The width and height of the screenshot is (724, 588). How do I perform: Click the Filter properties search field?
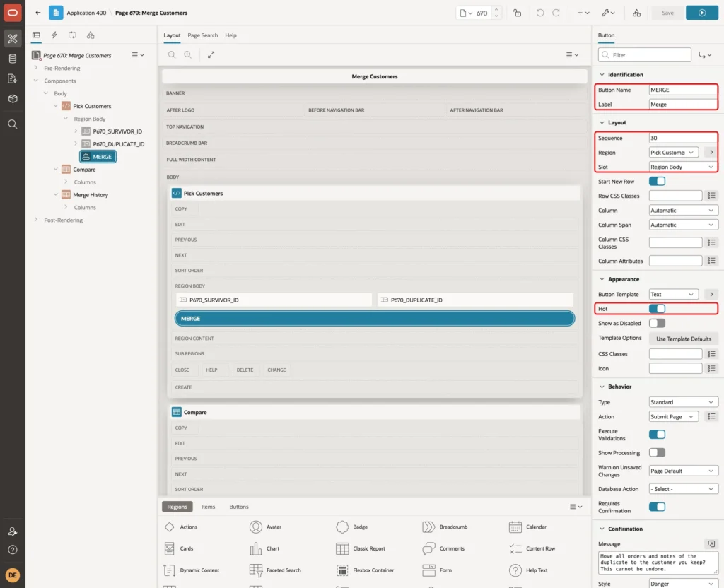[x=645, y=55]
